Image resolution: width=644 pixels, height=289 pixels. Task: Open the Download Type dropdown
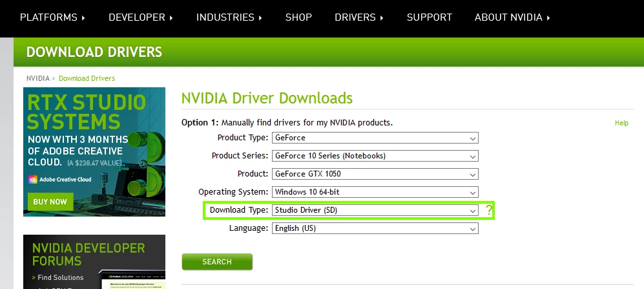click(375, 210)
